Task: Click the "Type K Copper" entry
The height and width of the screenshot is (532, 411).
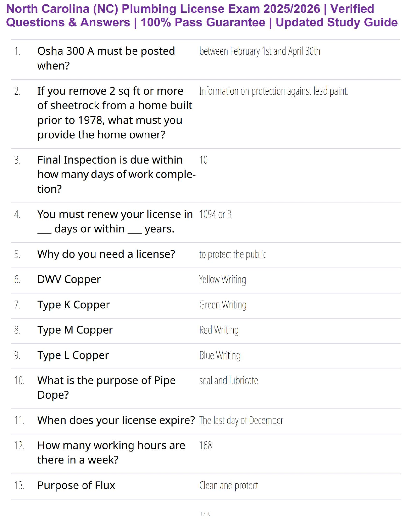Action: pyautogui.click(x=74, y=305)
